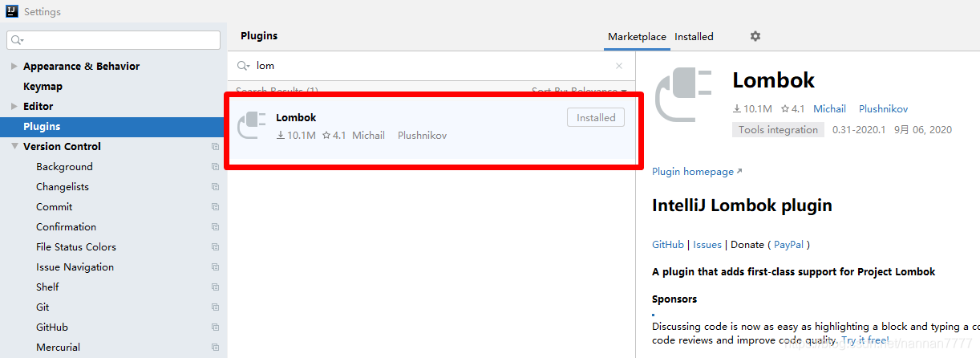Click the search magnifier icon in plugins field

(244, 66)
